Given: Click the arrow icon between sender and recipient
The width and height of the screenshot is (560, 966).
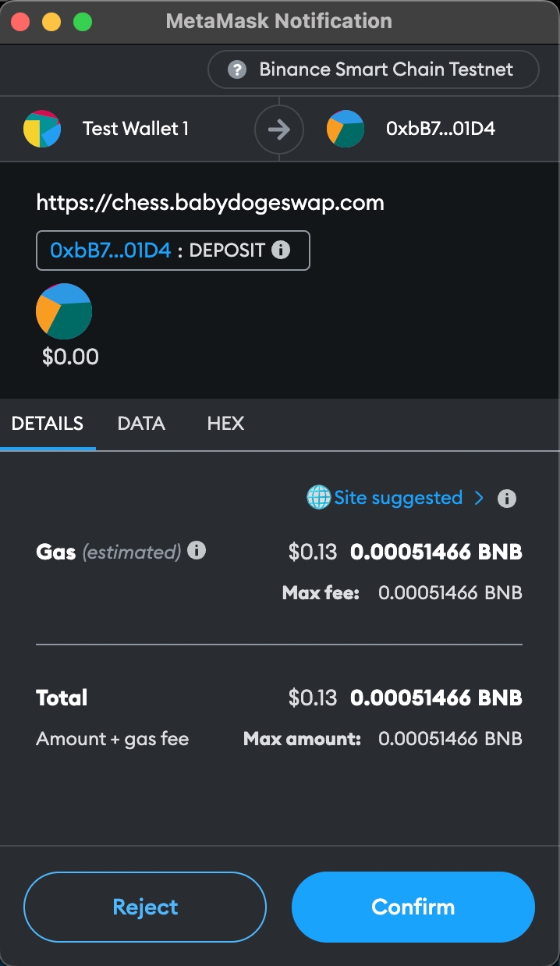Looking at the screenshot, I should [x=278, y=129].
